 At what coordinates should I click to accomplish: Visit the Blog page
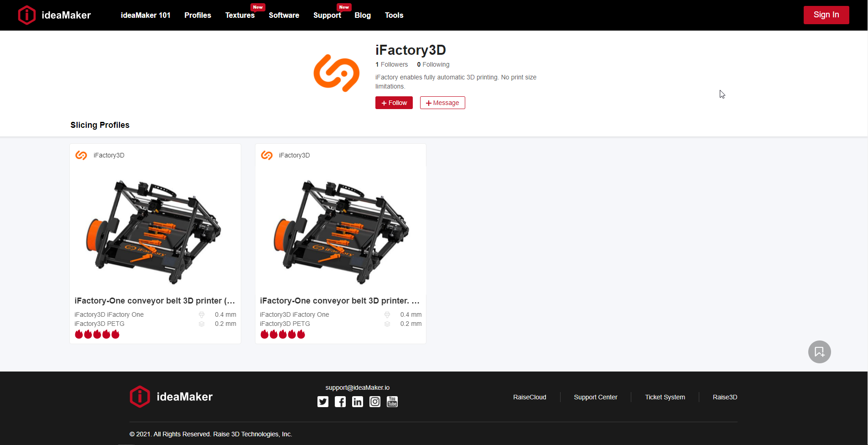363,15
